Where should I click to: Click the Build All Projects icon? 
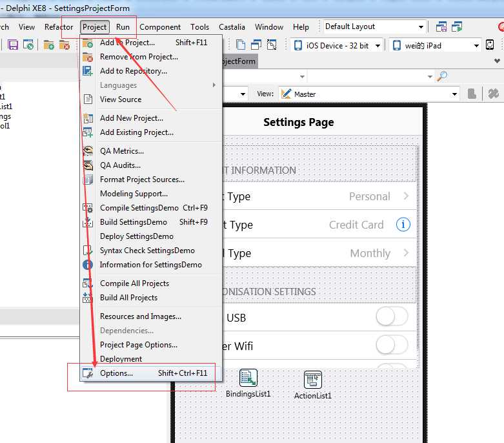click(x=88, y=297)
